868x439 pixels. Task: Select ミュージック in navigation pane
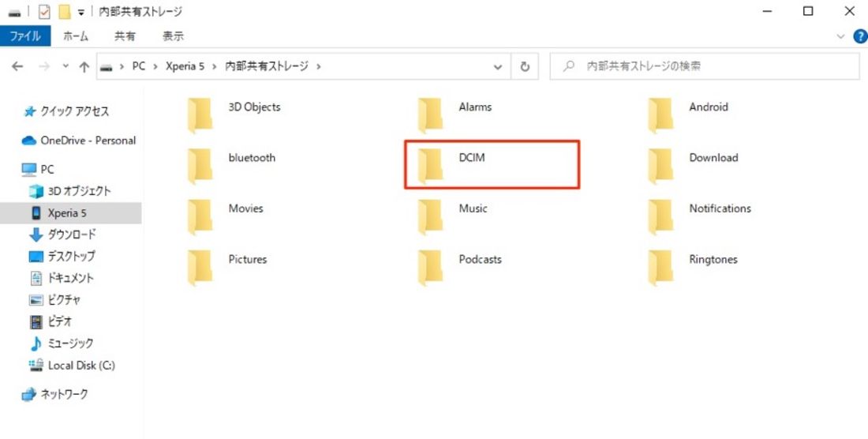[70, 343]
